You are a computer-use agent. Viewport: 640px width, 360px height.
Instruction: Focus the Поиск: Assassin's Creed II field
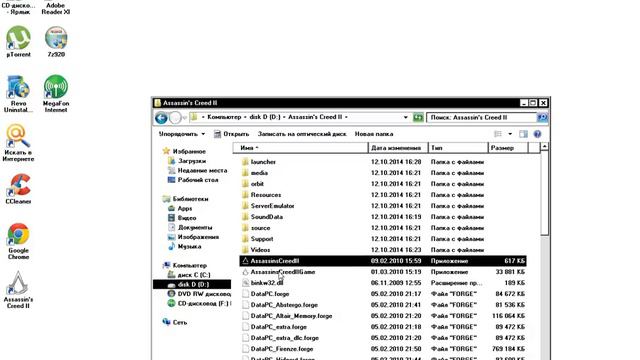pyautogui.click(x=482, y=118)
